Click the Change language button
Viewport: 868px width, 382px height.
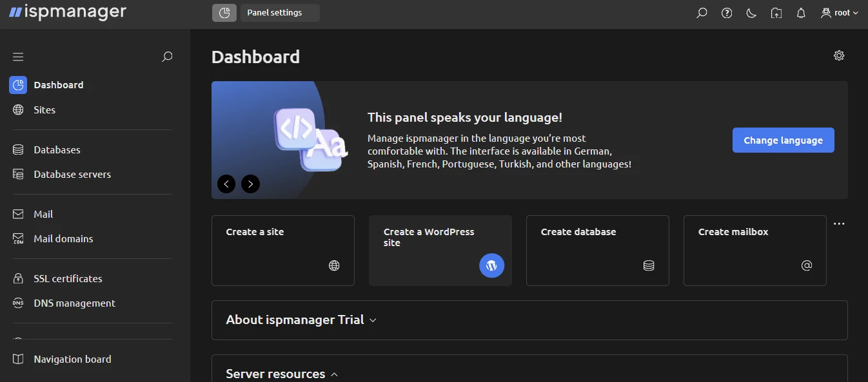(x=783, y=140)
